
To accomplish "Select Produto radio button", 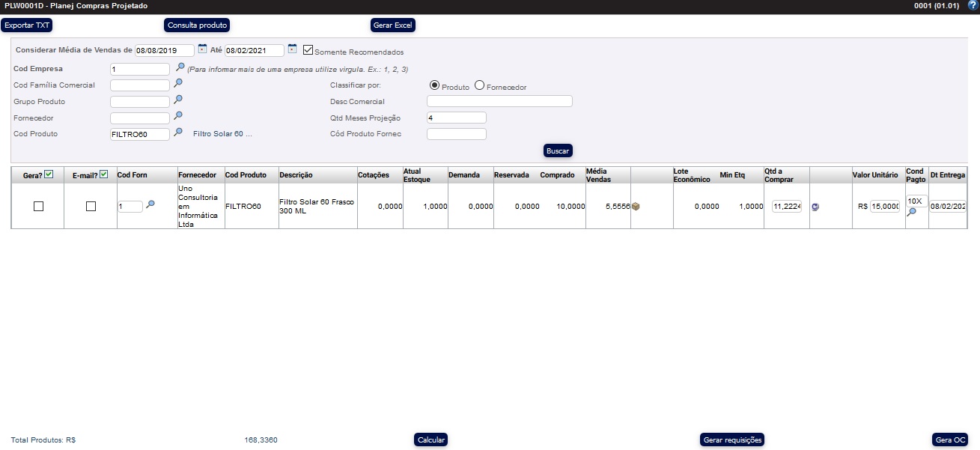I will (x=434, y=86).
